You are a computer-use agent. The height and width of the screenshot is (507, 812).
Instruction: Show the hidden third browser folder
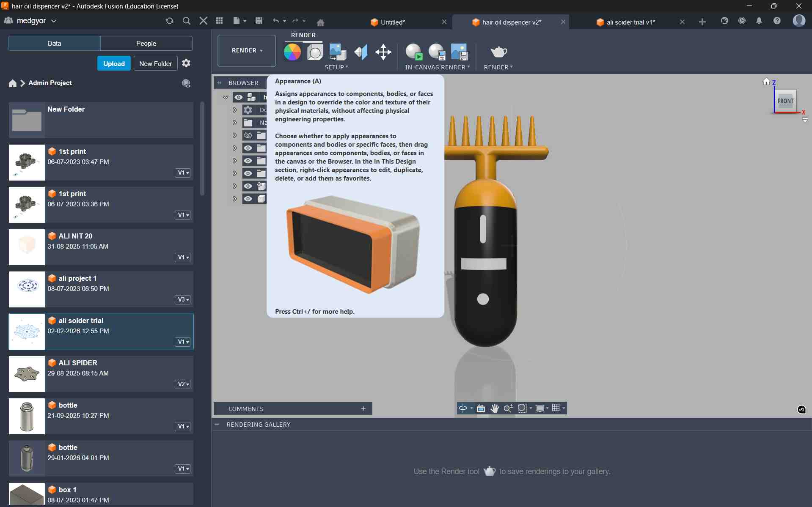pos(248,135)
